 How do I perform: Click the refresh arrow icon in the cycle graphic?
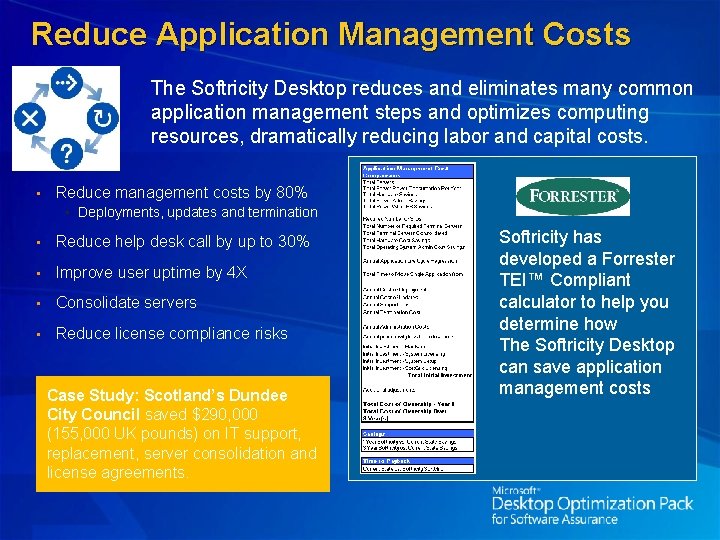coord(102,118)
